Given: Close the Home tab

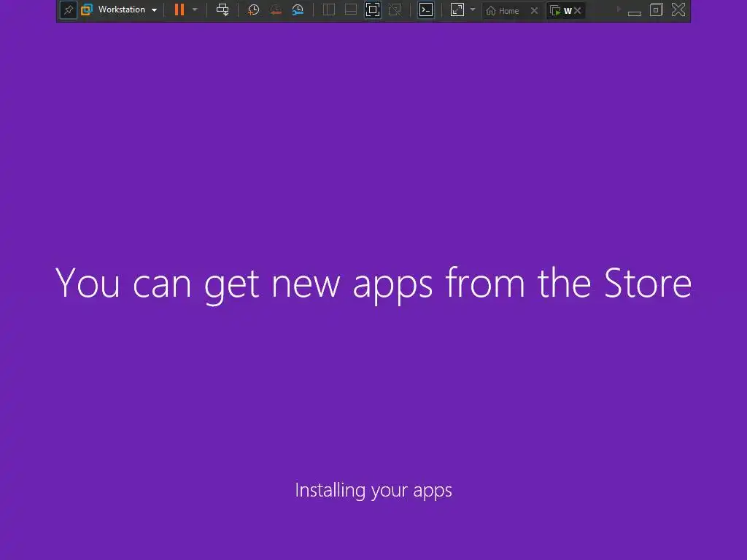Looking at the screenshot, I should click(535, 10).
